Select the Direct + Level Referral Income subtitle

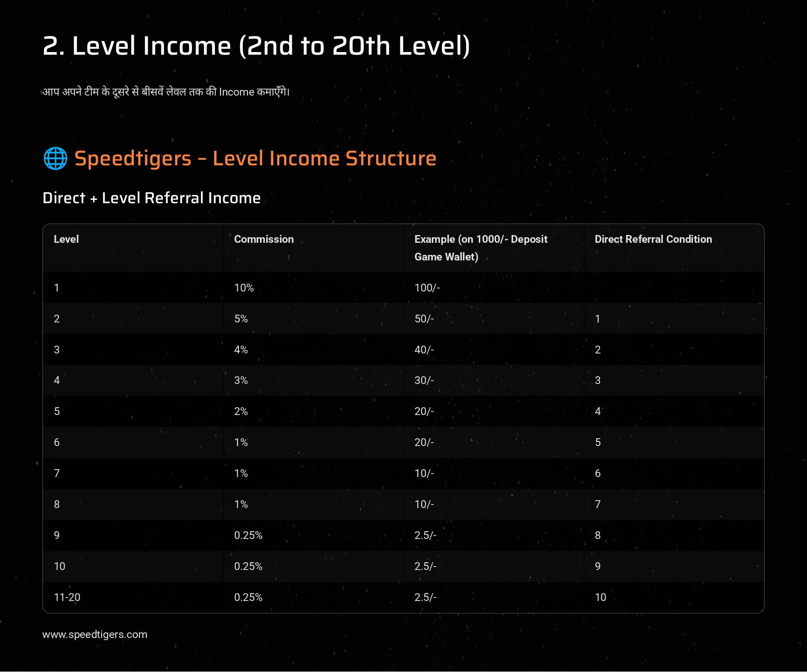tap(152, 198)
